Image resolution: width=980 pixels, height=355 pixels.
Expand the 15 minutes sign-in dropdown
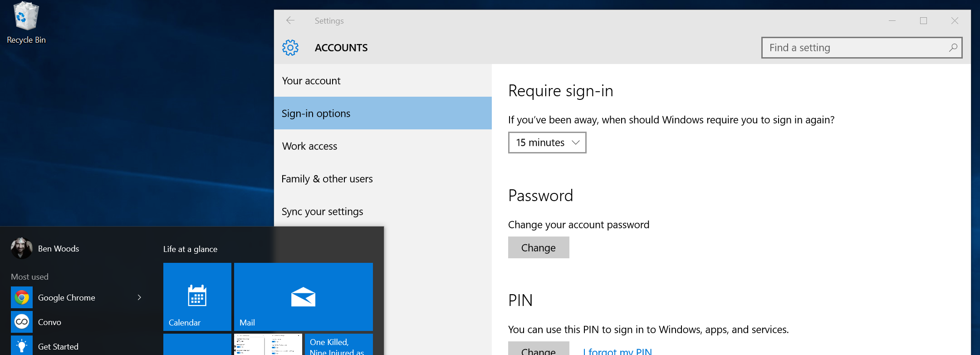[x=547, y=143]
